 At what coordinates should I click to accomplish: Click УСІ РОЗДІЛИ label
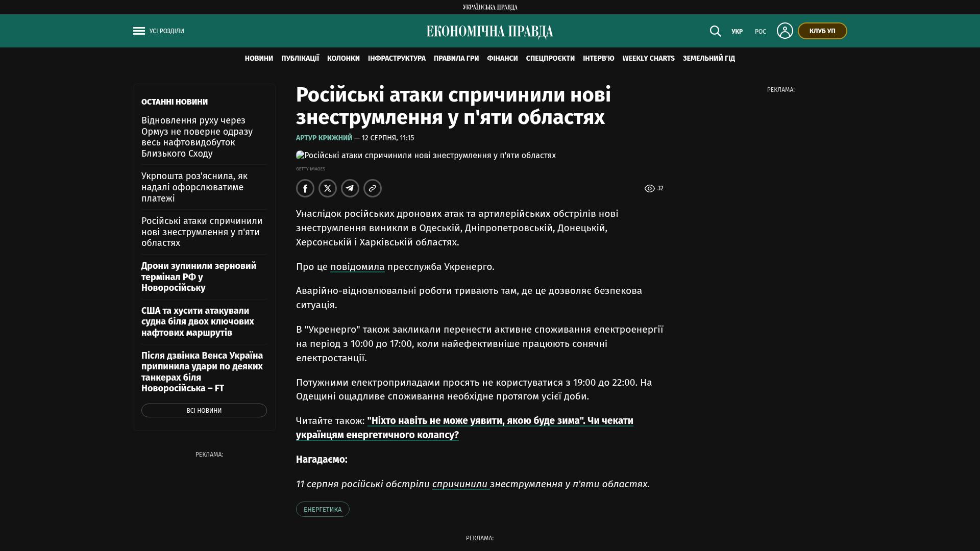pyautogui.click(x=167, y=31)
